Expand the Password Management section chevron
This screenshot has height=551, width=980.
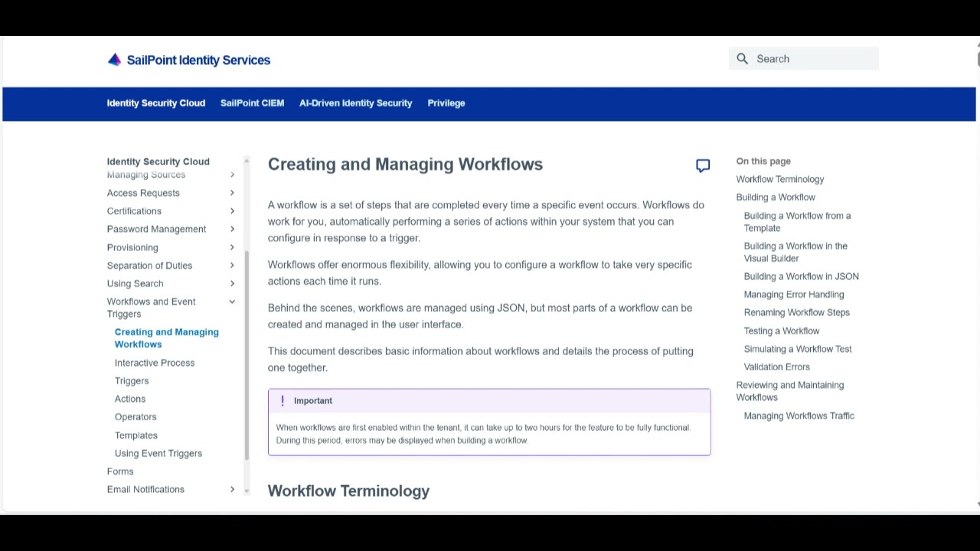(x=232, y=229)
